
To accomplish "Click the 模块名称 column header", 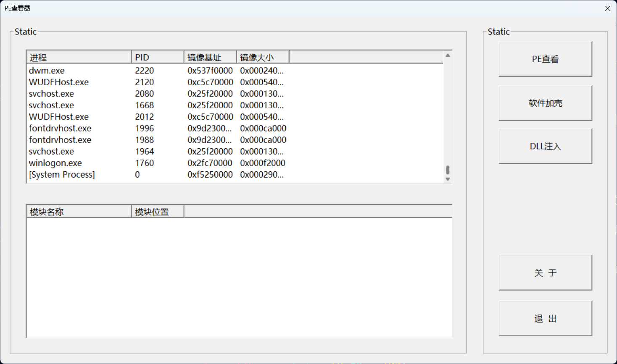I will coord(79,212).
